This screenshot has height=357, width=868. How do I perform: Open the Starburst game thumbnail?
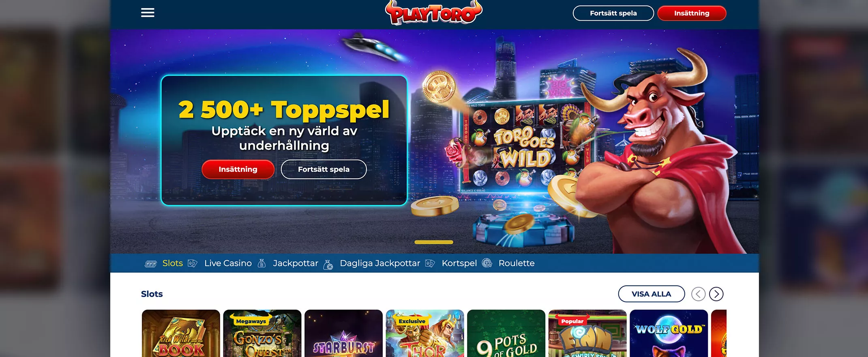[343, 333]
